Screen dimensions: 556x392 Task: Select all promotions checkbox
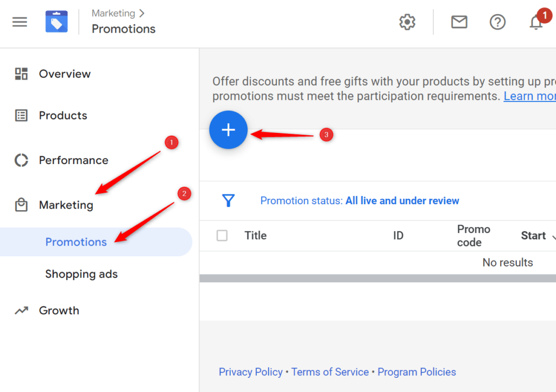point(222,236)
